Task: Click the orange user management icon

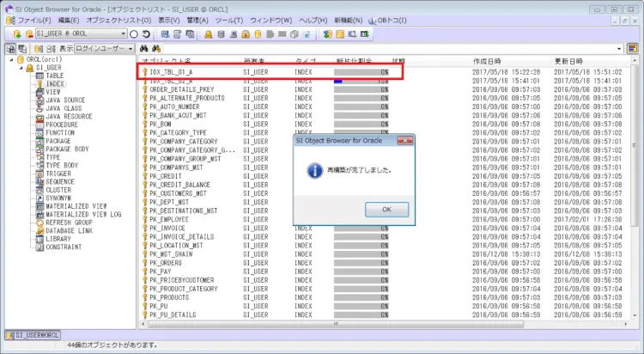Action: pos(209,34)
